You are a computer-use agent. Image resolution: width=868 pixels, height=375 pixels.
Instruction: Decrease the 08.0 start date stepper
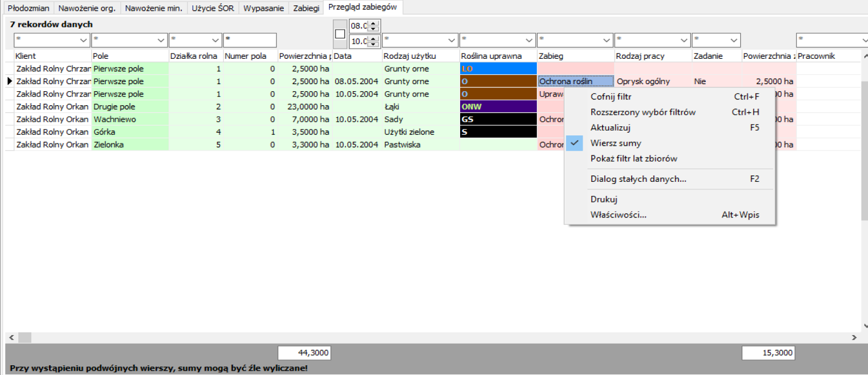[x=373, y=29]
